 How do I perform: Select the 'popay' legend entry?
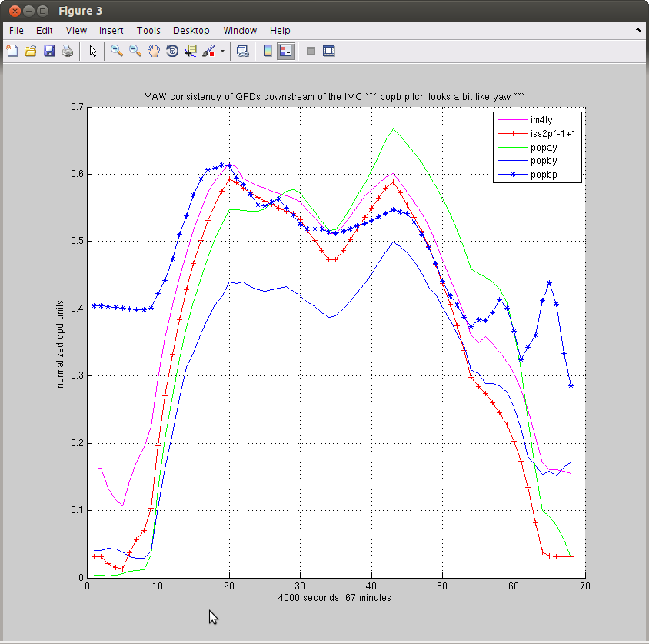tap(544, 148)
